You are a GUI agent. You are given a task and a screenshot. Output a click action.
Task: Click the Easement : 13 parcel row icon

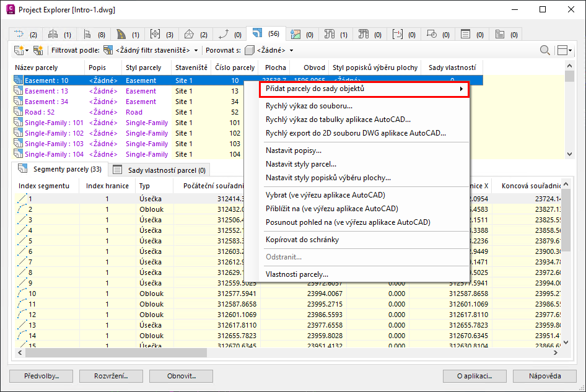19,91
